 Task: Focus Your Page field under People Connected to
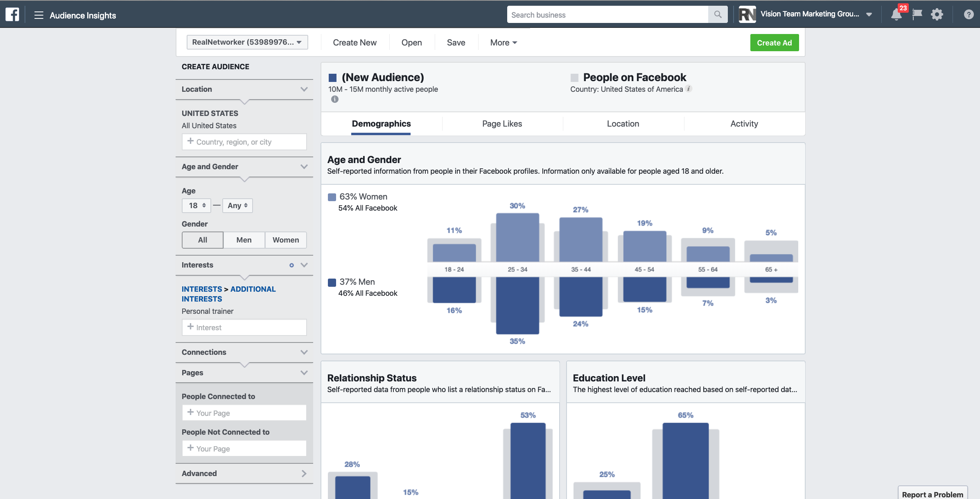click(x=244, y=413)
